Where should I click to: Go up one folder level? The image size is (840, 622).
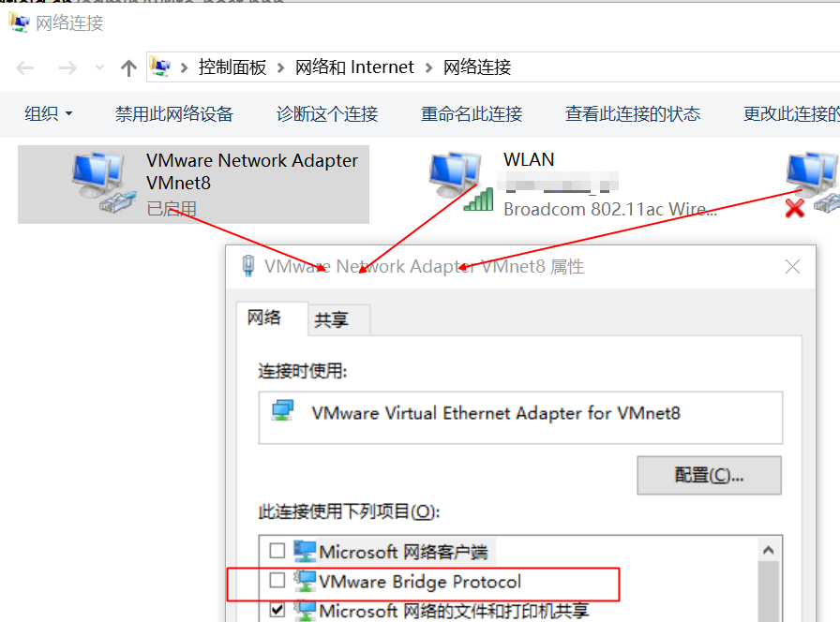(128, 68)
